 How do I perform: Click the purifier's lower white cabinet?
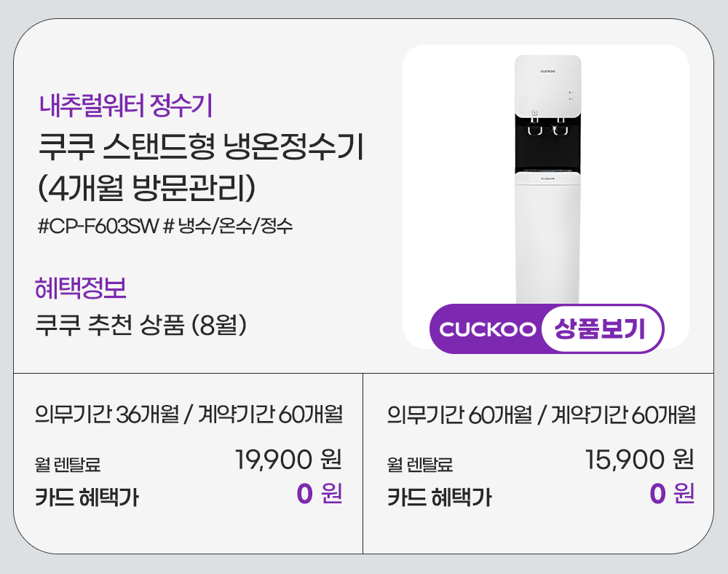[x=548, y=240]
